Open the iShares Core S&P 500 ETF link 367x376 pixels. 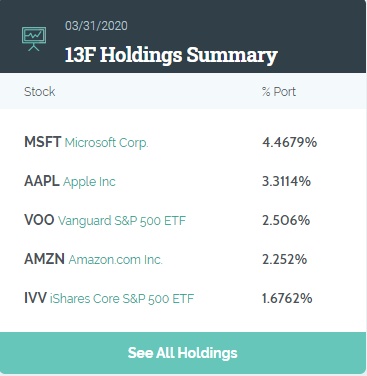coord(122,299)
